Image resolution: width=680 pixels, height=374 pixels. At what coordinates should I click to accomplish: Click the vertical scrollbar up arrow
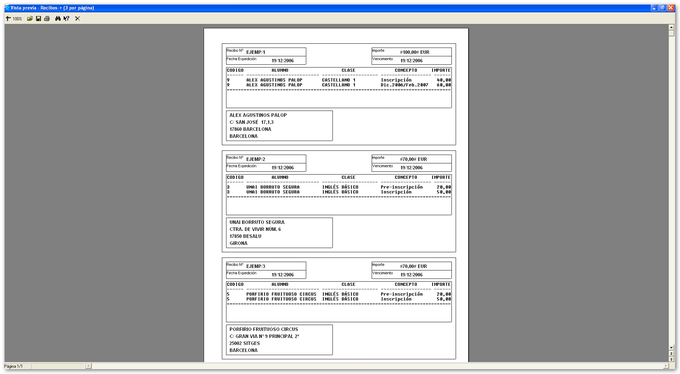(671, 27)
